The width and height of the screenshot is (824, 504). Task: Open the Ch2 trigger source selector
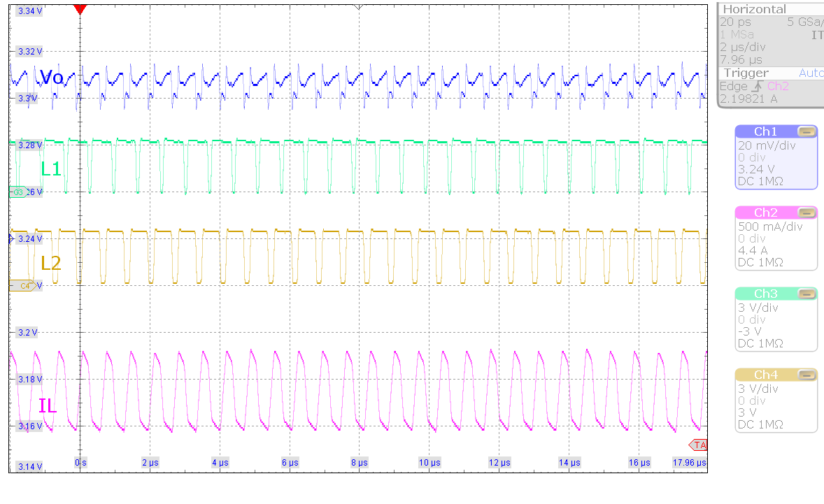coord(779,86)
